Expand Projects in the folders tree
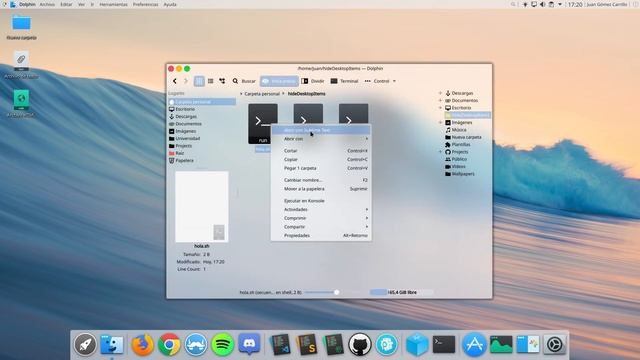 click(440, 152)
